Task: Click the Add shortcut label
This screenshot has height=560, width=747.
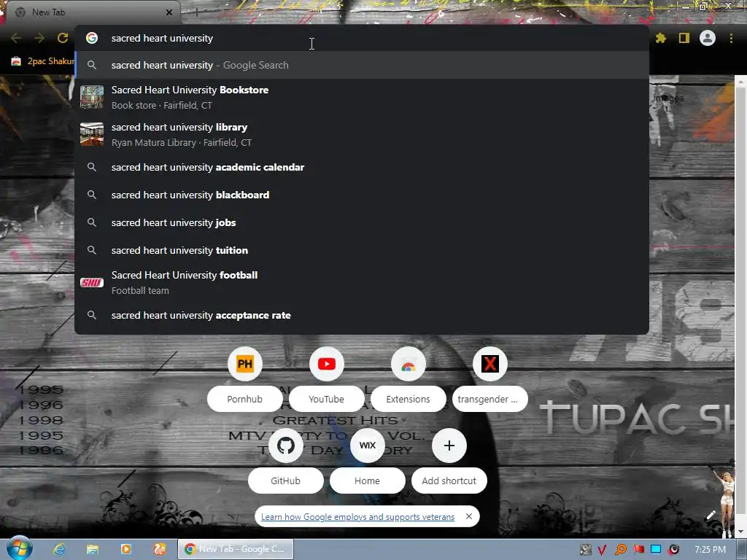Action: click(x=449, y=481)
